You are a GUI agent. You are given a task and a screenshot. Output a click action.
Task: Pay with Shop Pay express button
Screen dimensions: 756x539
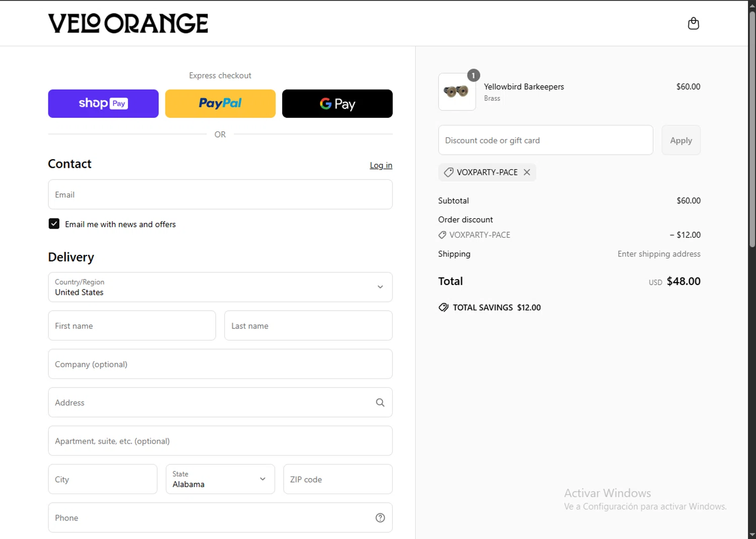(x=103, y=104)
